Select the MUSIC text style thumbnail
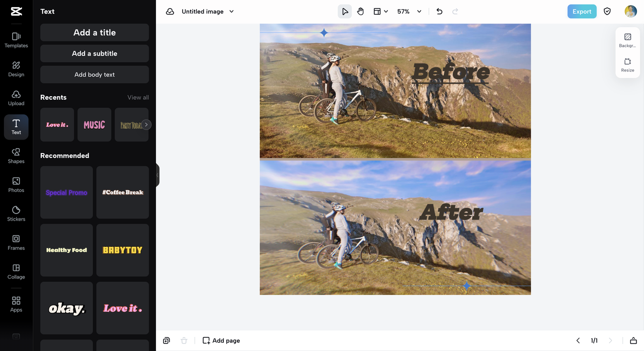 point(94,124)
